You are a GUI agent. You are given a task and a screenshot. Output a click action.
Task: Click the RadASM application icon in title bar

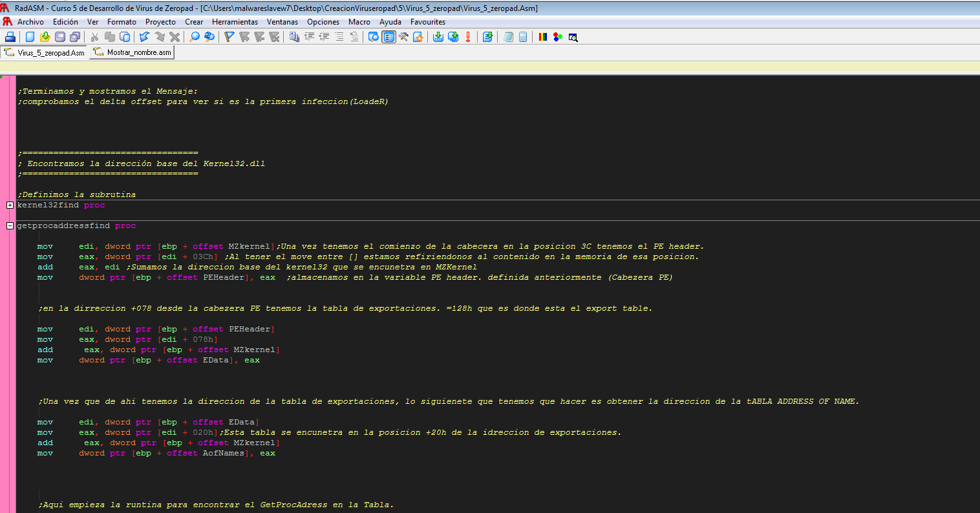click(6, 8)
